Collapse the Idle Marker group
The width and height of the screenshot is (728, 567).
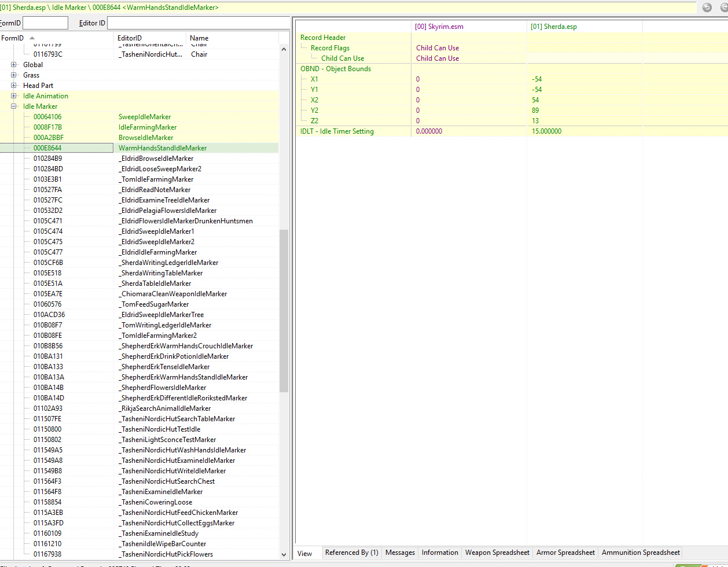[x=14, y=106]
